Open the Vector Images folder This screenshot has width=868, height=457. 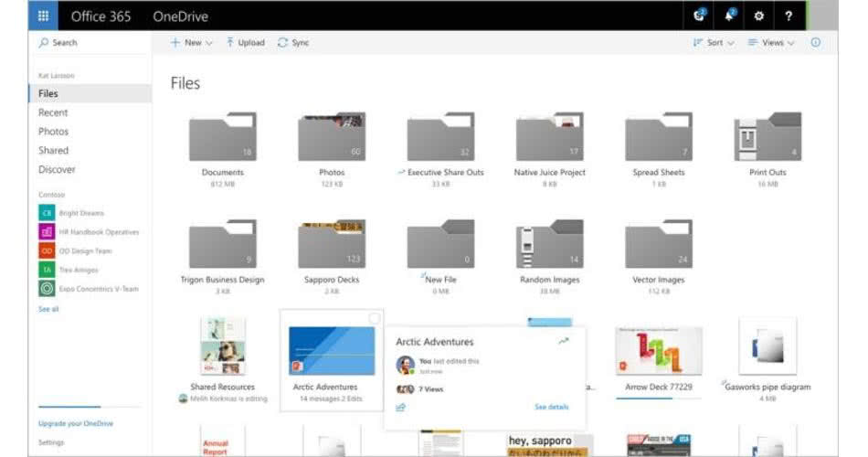click(x=659, y=244)
